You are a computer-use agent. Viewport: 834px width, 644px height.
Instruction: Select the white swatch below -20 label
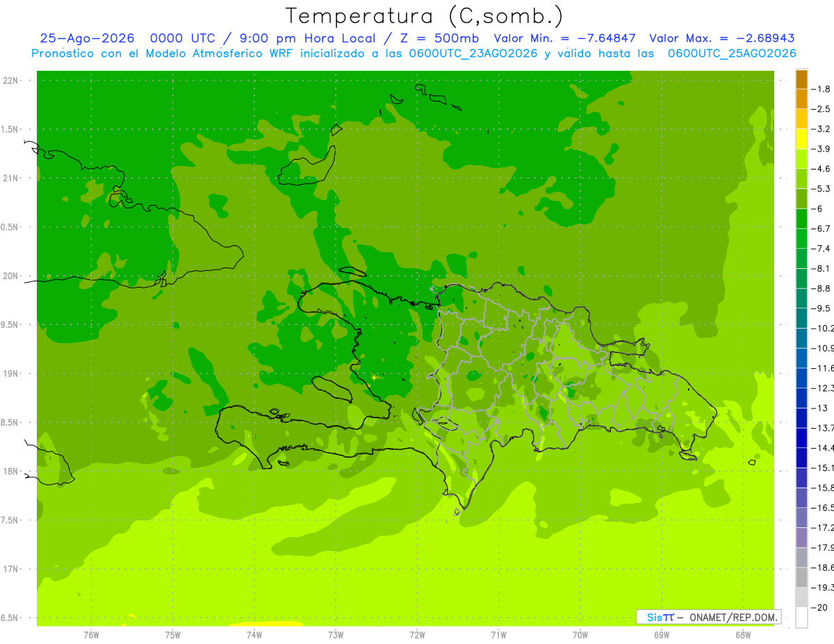[x=801, y=618]
